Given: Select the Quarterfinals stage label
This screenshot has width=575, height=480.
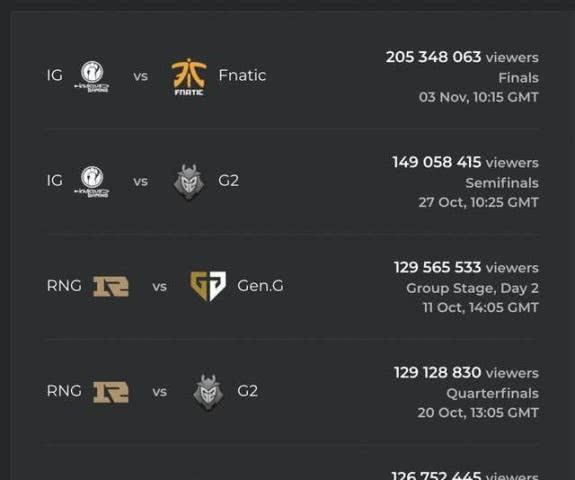Looking at the screenshot, I should click(492, 393).
